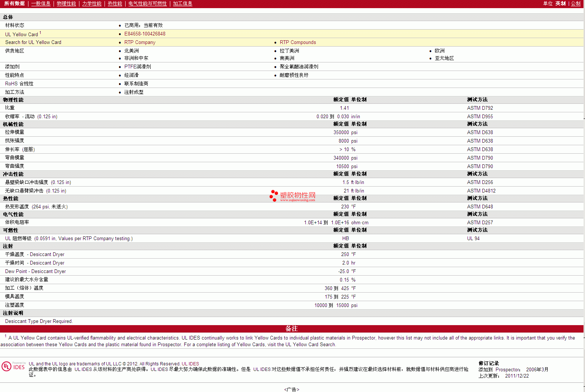The width and height of the screenshot is (585, 392).
Task: Click the UL IDES logo
Action: click(x=13, y=366)
